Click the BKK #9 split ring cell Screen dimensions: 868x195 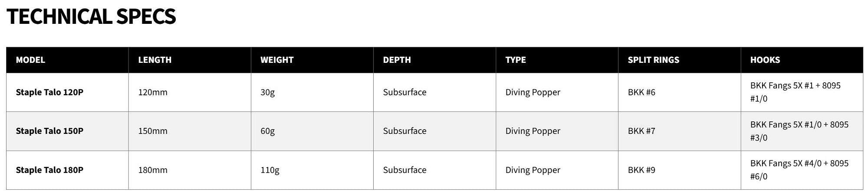(641, 170)
